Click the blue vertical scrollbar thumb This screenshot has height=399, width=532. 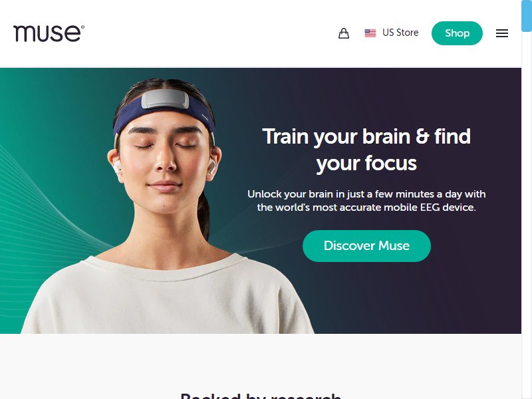(527, 16)
